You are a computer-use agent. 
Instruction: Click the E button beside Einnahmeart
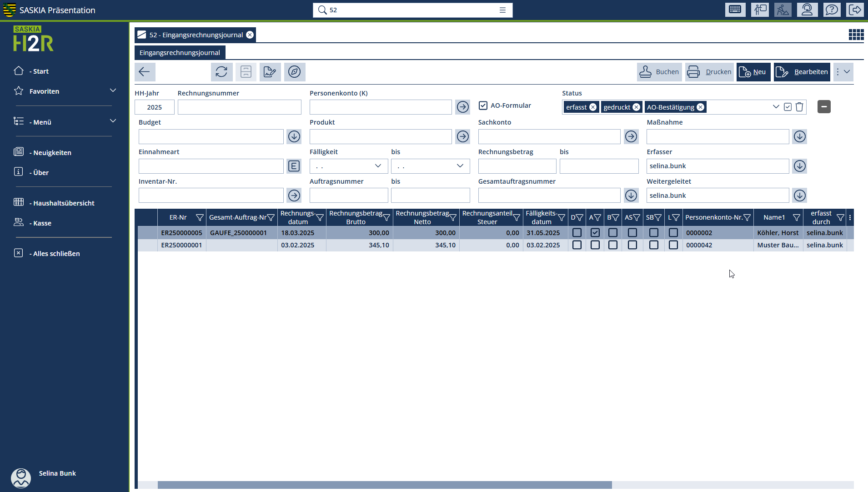294,166
